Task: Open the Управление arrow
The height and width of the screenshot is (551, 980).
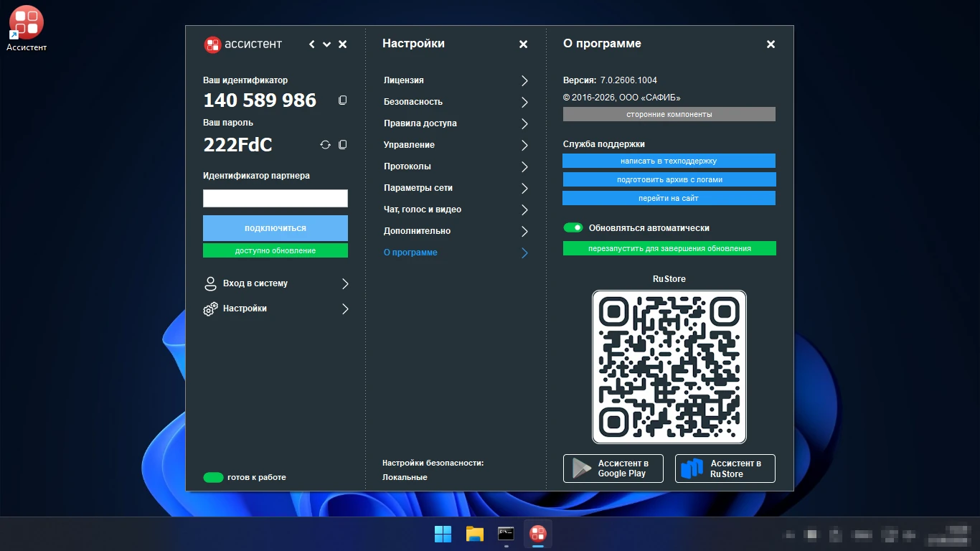Action: [525, 145]
